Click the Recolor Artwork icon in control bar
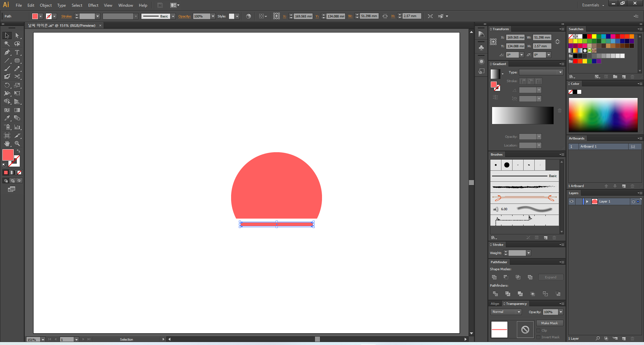 [249, 16]
